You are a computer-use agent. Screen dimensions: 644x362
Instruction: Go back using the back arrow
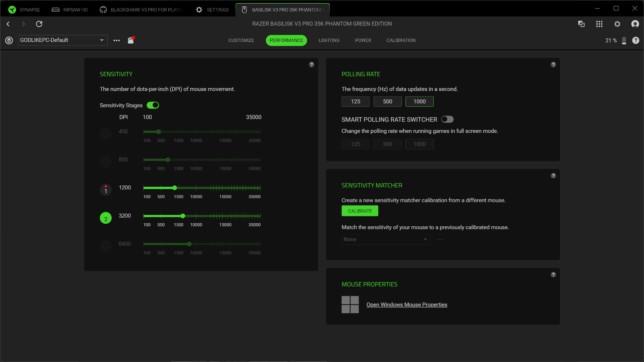pos(8,24)
